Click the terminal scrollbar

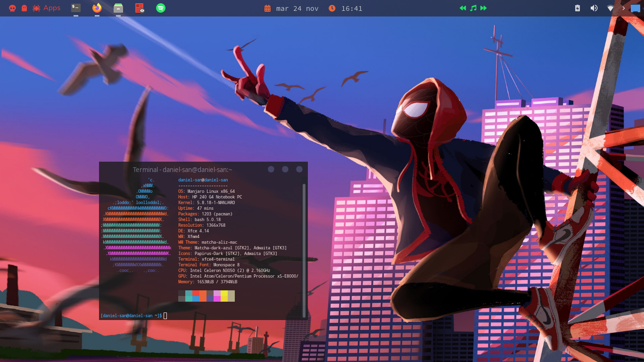[x=304, y=236]
